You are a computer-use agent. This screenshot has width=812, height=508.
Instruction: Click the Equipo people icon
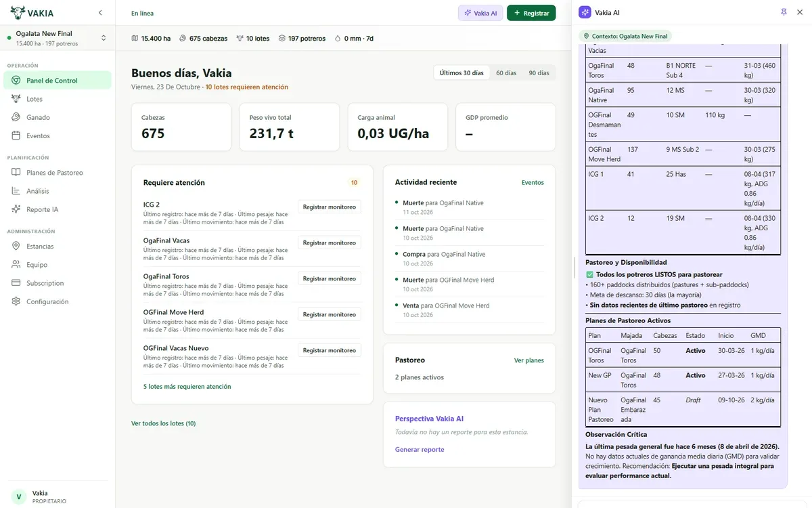click(x=16, y=265)
